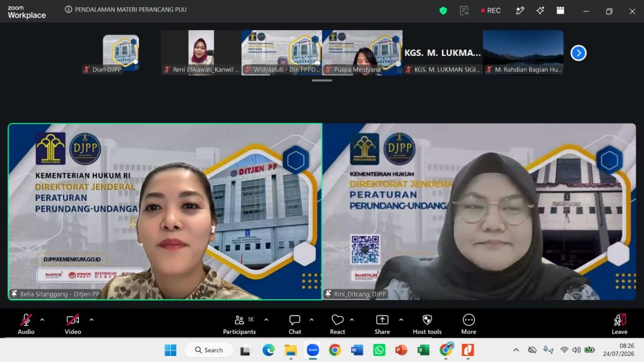Open the More options menu

pyautogui.click(x=468, y=324)
